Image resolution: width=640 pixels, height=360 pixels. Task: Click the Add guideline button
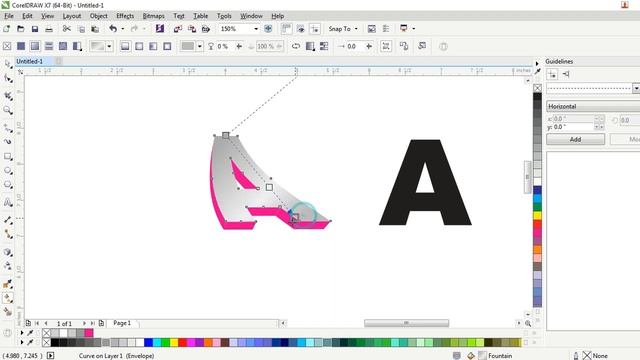[576, 139]
